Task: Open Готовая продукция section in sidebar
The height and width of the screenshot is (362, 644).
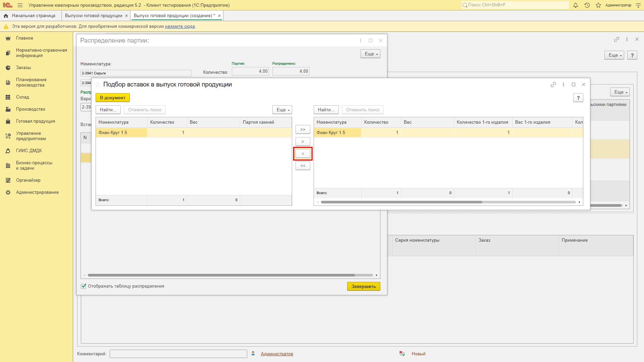Action: (36, 121)
